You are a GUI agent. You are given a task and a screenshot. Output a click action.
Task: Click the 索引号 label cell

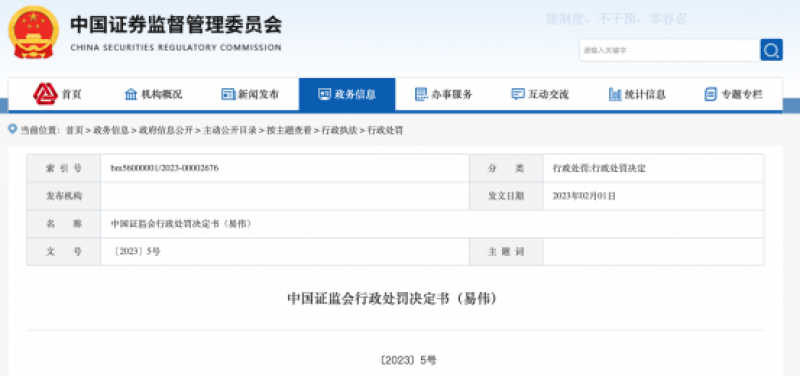(64, 168)
